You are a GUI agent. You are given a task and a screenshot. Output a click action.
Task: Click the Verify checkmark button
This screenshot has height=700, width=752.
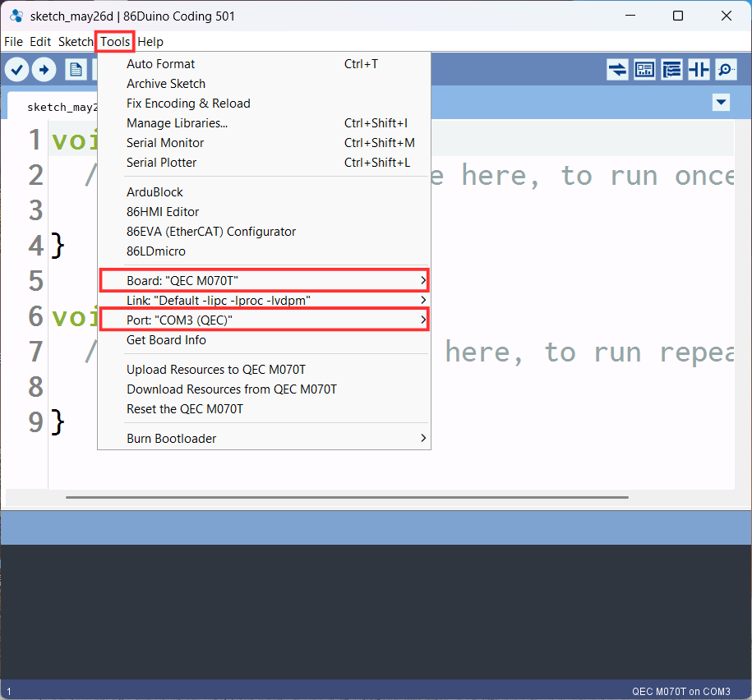tap(17, 70)
